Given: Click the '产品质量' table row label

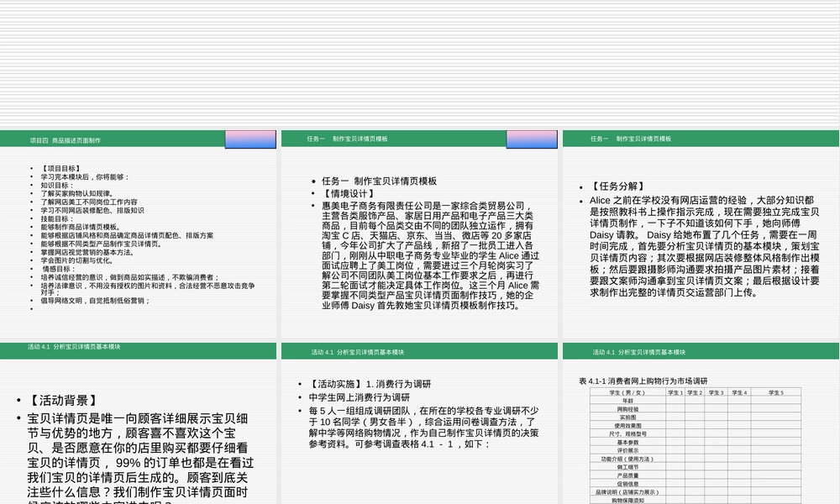Looking at the screenshot, I should coord(627,475).
